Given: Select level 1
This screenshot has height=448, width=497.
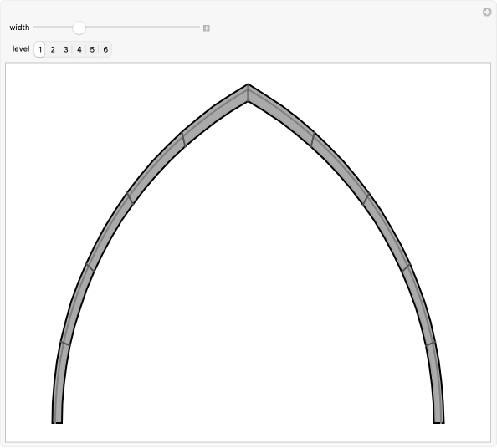Looking at the screenshot, I should point(39,49).
